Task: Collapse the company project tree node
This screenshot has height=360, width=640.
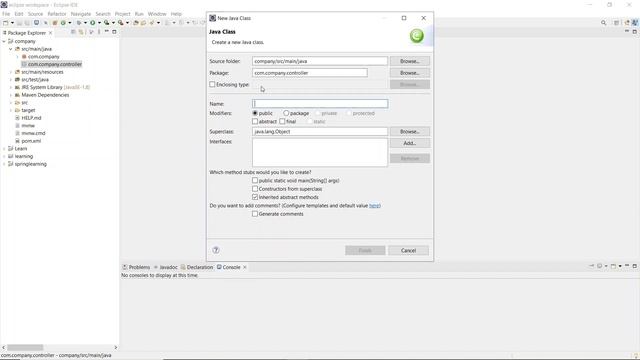Action: point(4,41)
